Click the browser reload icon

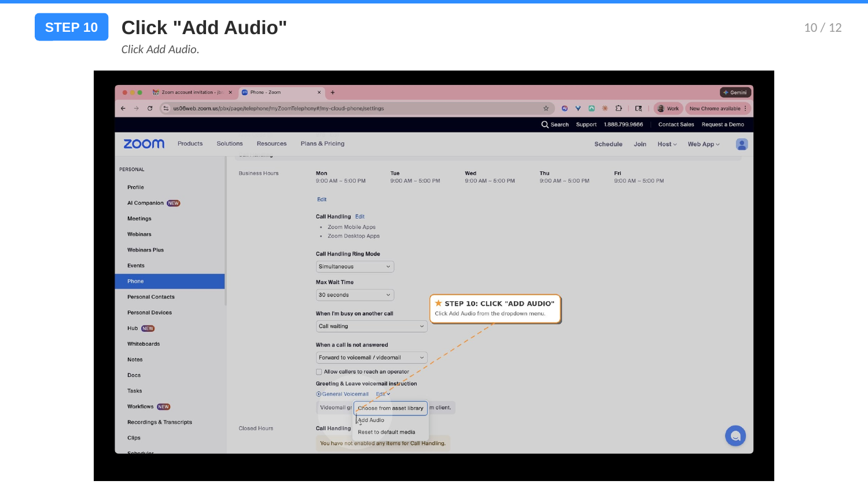pos(149,108)
